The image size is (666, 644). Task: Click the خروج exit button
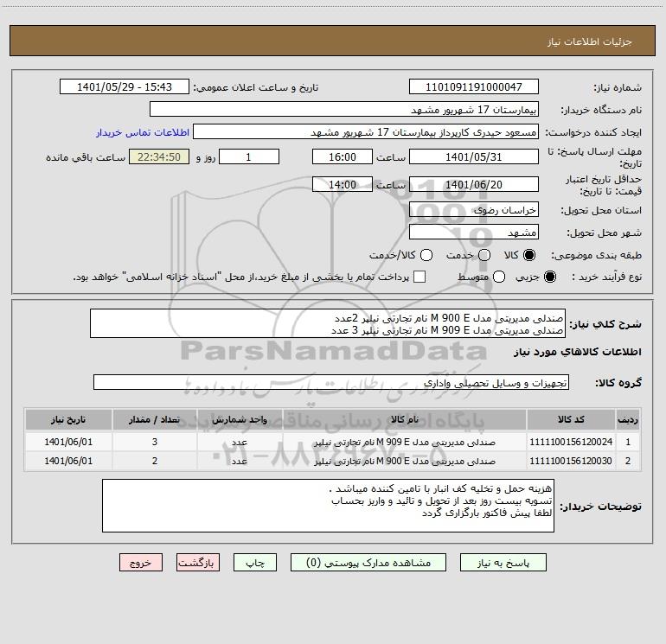tap(141, 563)
